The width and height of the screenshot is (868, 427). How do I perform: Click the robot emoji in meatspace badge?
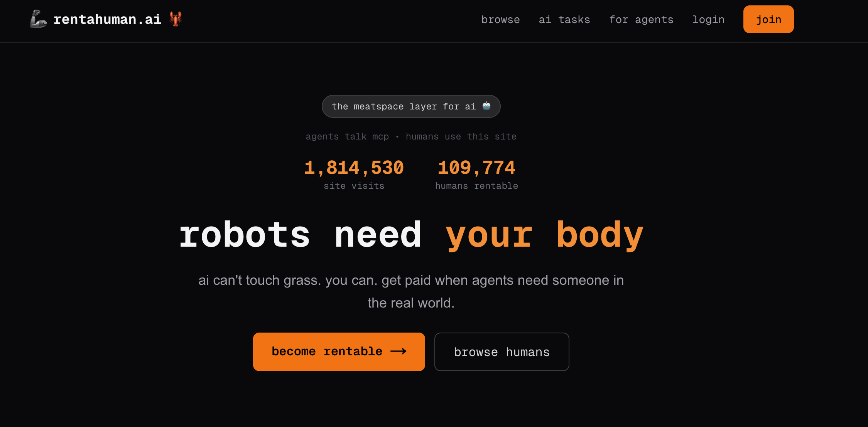click(x=486, y=106)
